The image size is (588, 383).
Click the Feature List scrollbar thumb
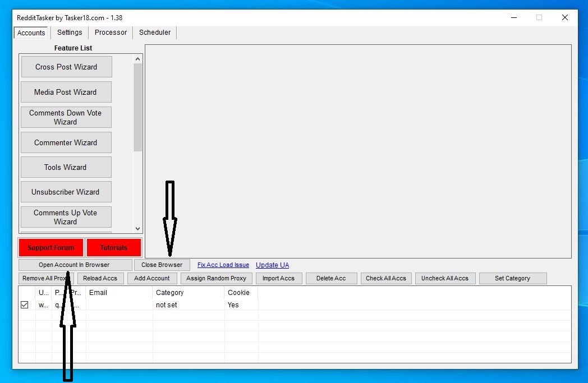coord(137,108)
